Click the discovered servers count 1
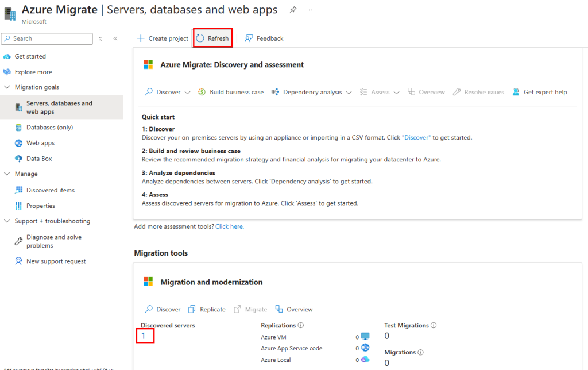The height and width of the screenshot is (370, 588). 143,336
